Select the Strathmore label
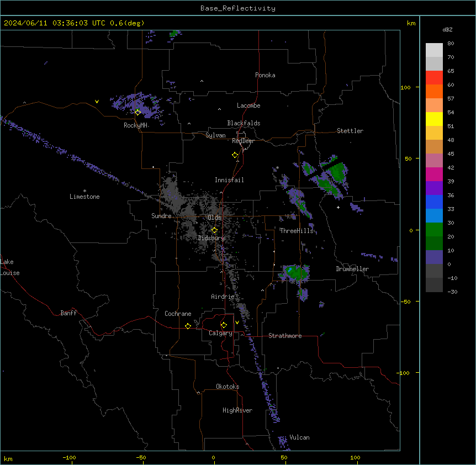This screenshot has height=465, width=476. click(285, 336)
